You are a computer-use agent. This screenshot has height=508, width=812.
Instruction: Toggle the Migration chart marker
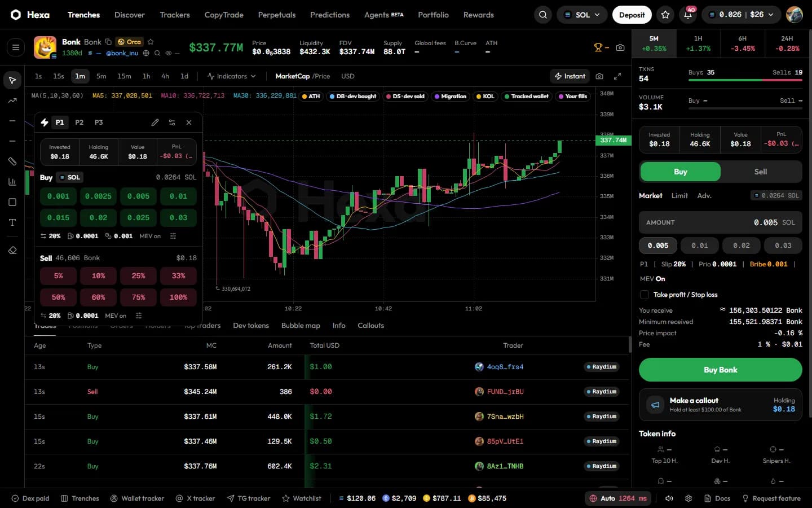pyautogui.click(x=451, y=97)
